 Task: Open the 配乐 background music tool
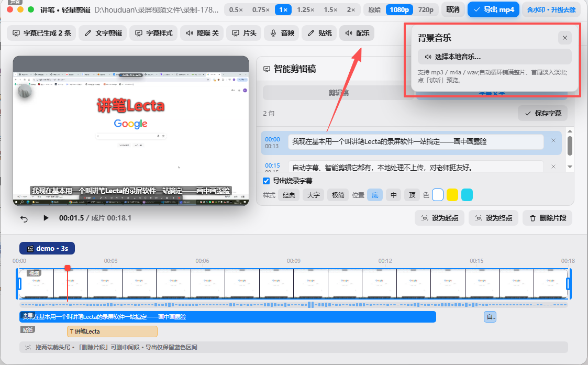click(x=357, y=33)
